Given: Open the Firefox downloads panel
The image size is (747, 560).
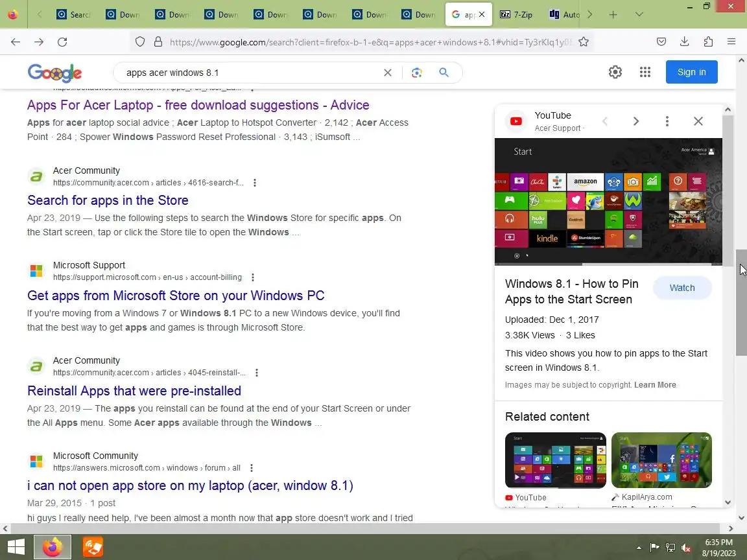Looking at the screenshot, I should click(x=685, y=42).
